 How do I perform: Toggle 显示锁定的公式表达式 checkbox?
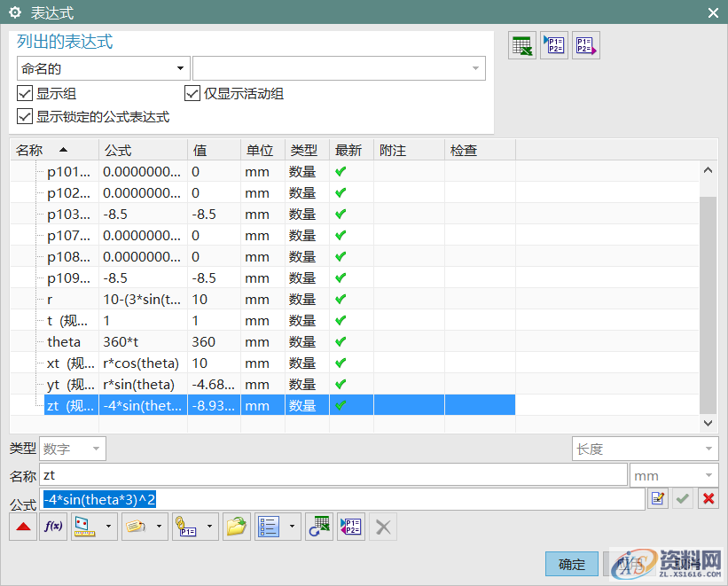pos(25,116)
